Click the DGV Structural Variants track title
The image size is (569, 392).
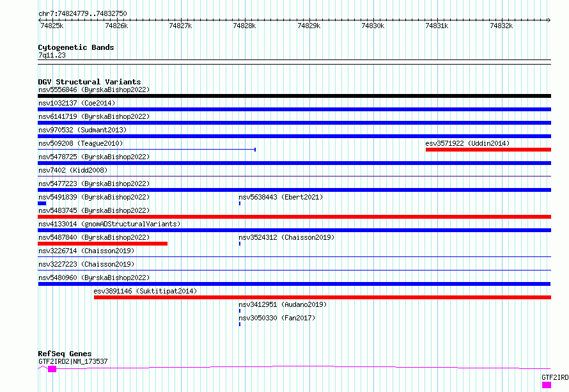[x=90, y=82]
